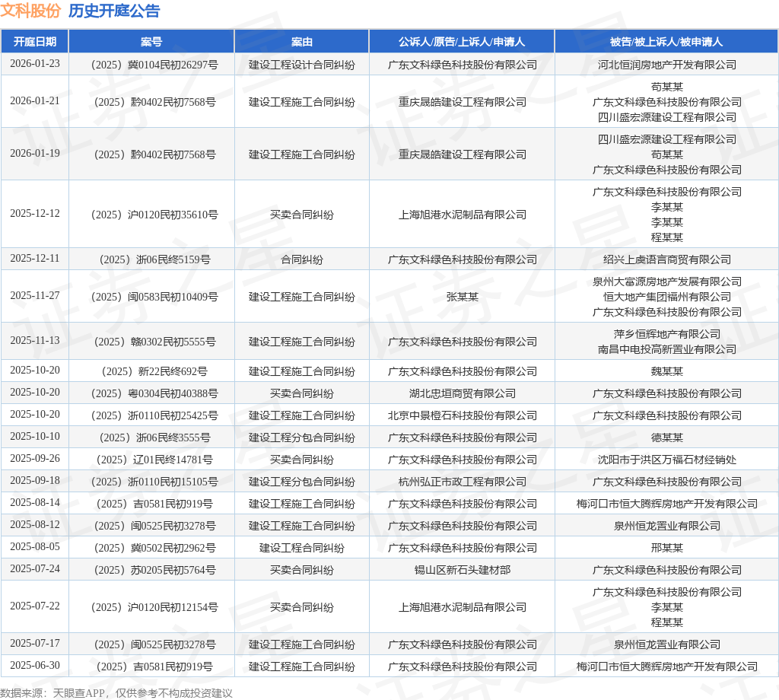Click defendant 苟某某 in 2026-01-19 row

666,154
